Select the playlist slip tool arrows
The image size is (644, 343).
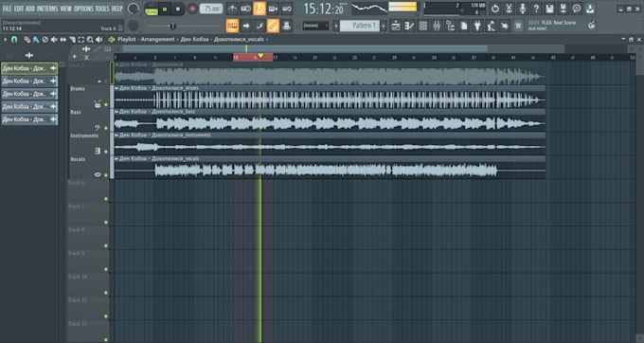[63, 40]
